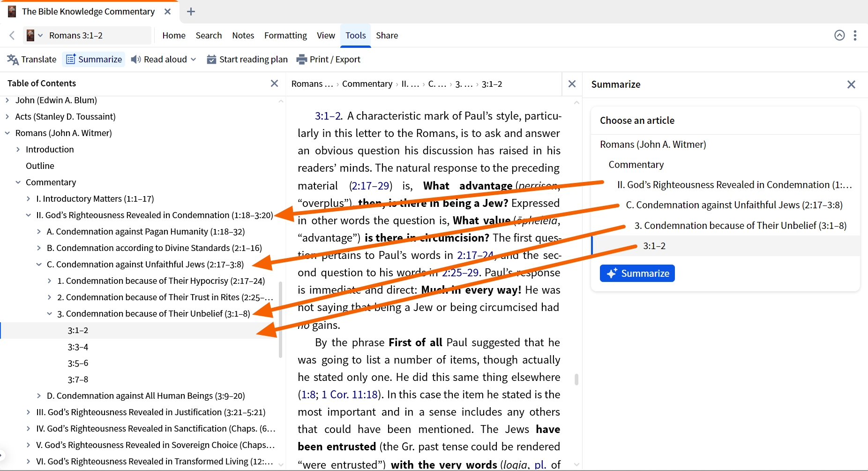
Task: Open a new tab with plus icon
Action: [x=191, y=12]
